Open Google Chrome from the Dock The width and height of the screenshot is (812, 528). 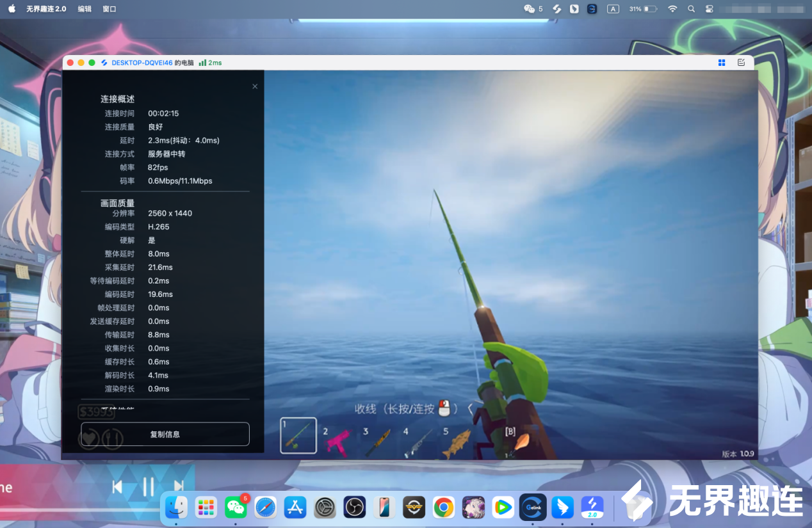click(x=443, y=508)
